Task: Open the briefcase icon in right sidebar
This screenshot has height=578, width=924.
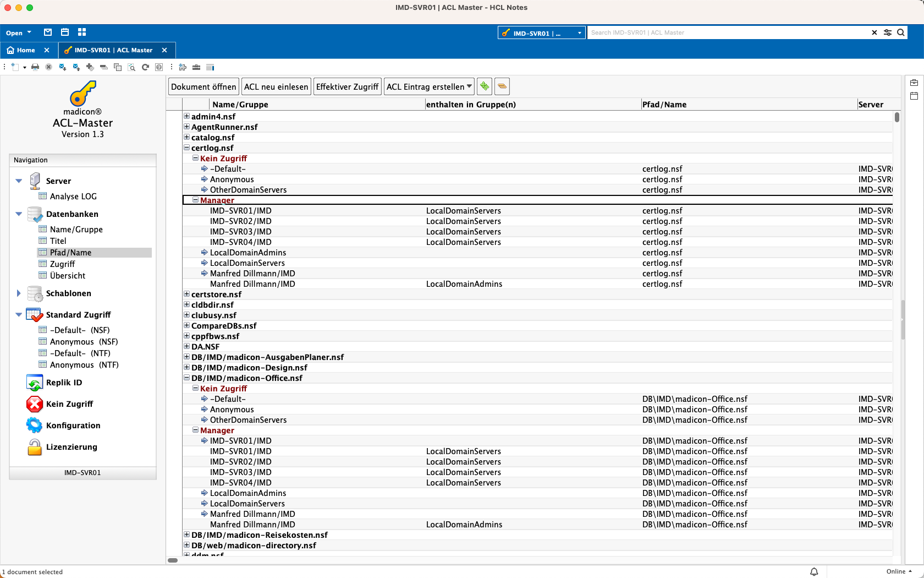Action: (914, 83)
